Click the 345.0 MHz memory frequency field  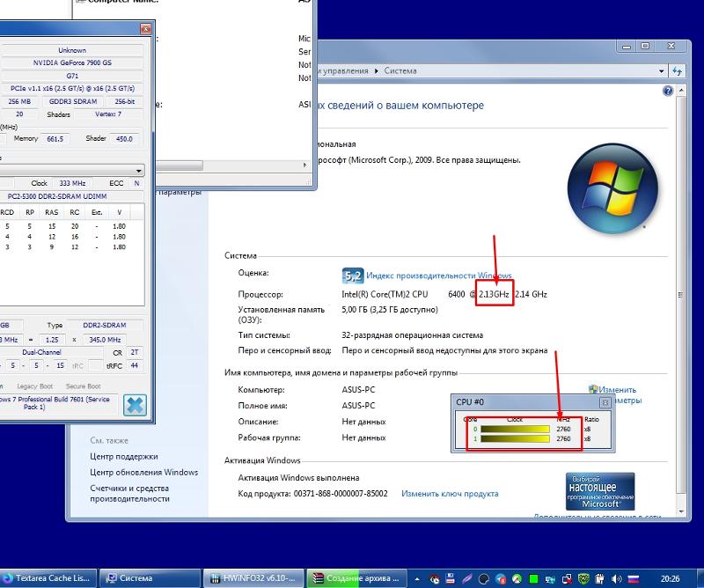pos(105,340)
